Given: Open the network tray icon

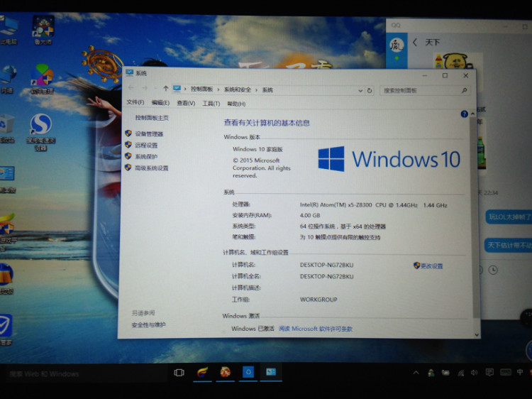Looking at the screenshot, I should [460, 373].
